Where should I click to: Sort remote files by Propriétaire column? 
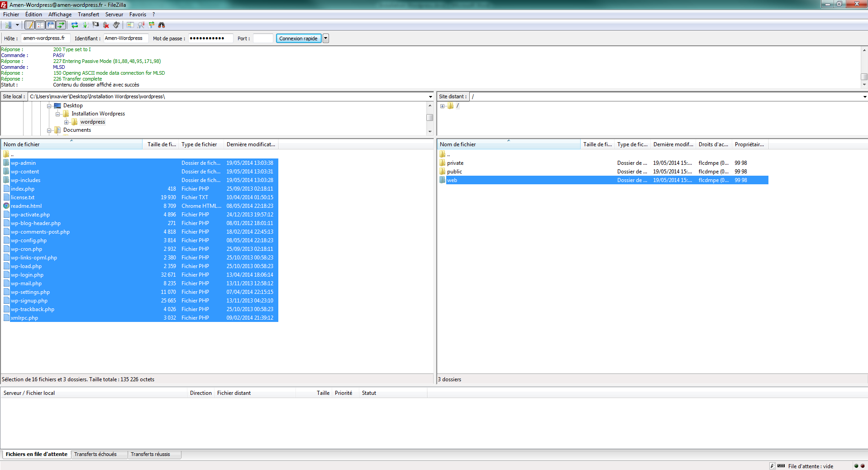750,144
